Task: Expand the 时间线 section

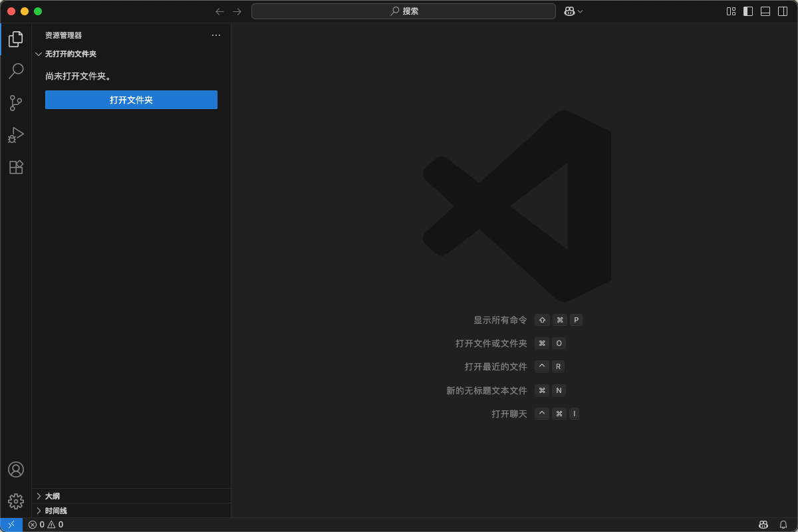Action: click(132, 511)
